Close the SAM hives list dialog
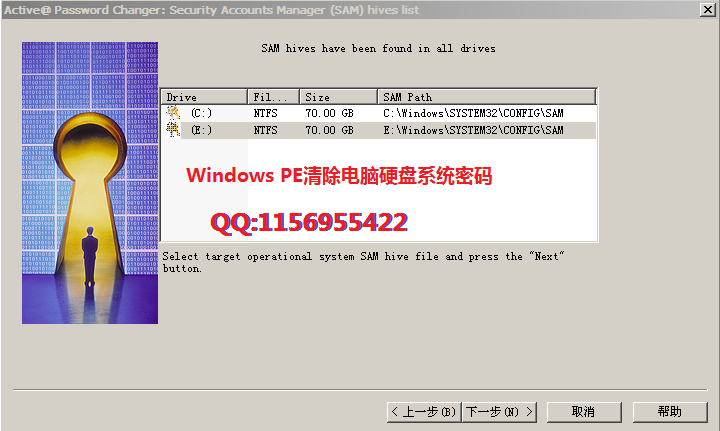 coord(707,10)
